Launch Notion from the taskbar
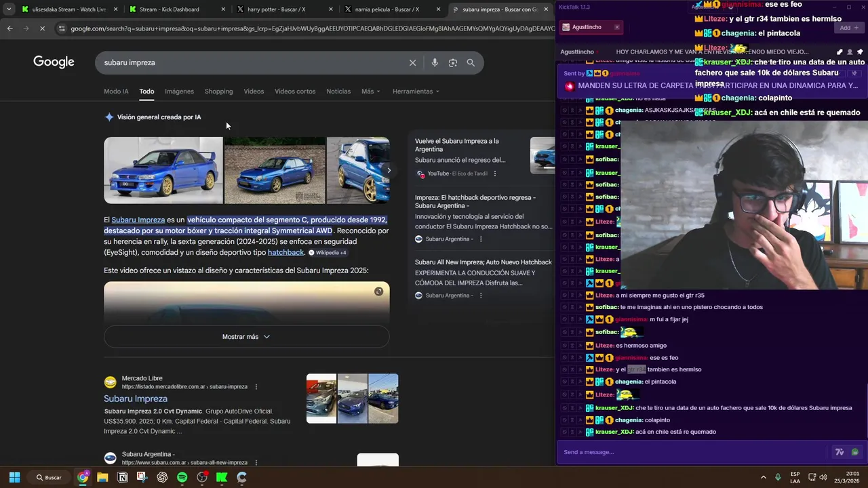Viewport: 868px width, 488px height. 123,477
